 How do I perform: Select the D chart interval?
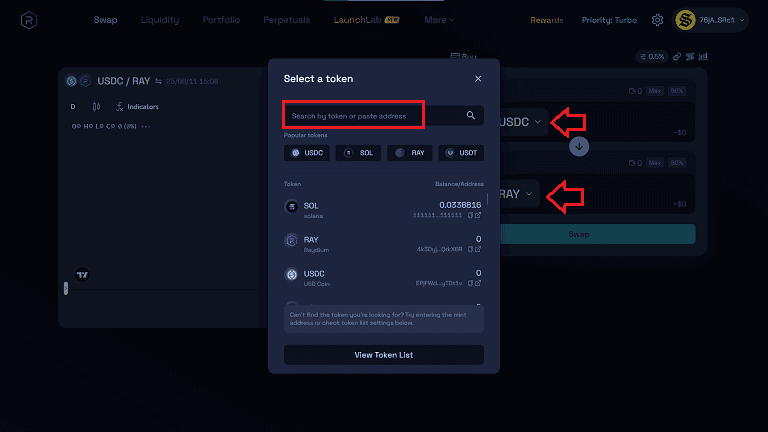coord(73,106)
